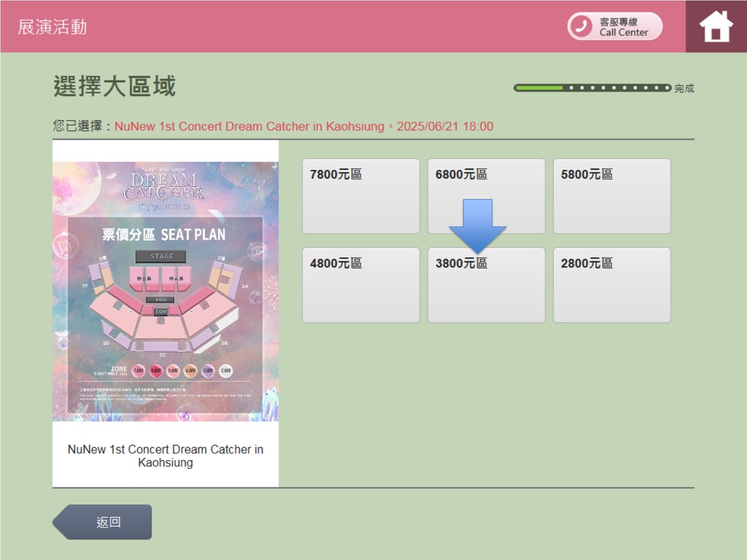Click the STAGE block on seat plan

tap(161, 256)
